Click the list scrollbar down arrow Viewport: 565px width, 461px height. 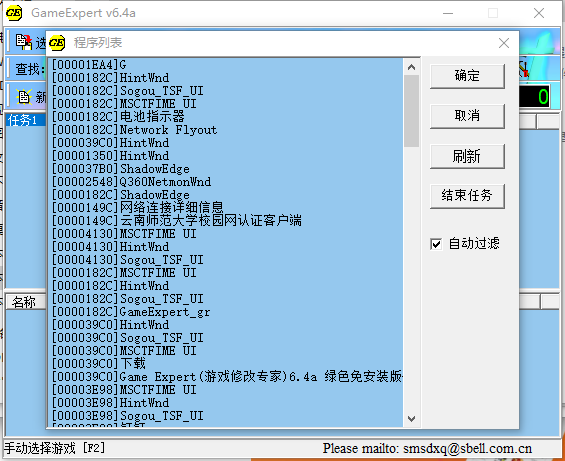point(411,418)
